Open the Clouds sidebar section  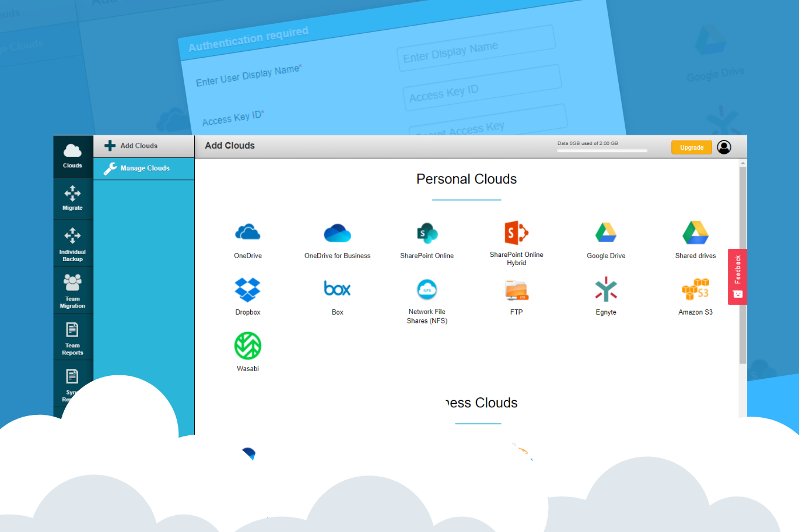pos(73,156)
